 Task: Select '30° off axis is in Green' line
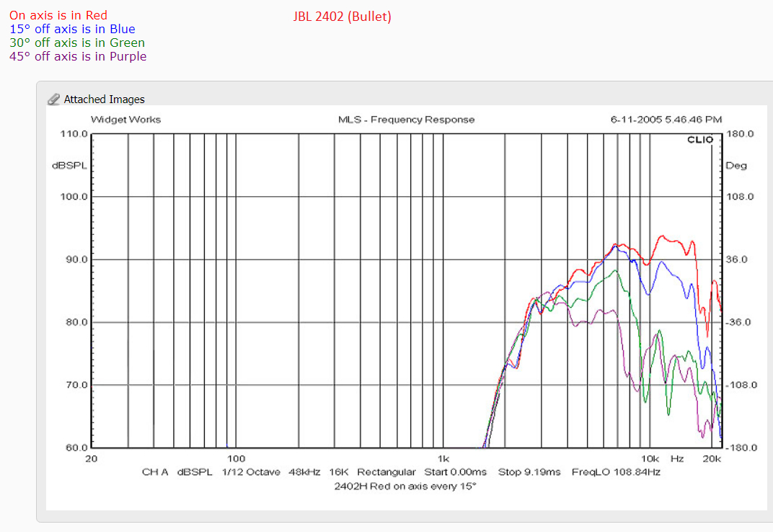tap(77, 43)
